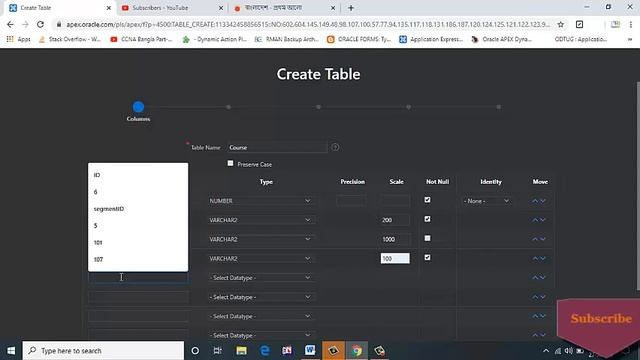Click the browser forward arrow
This screenshot has width=640, height=360.
coord(25,24)
